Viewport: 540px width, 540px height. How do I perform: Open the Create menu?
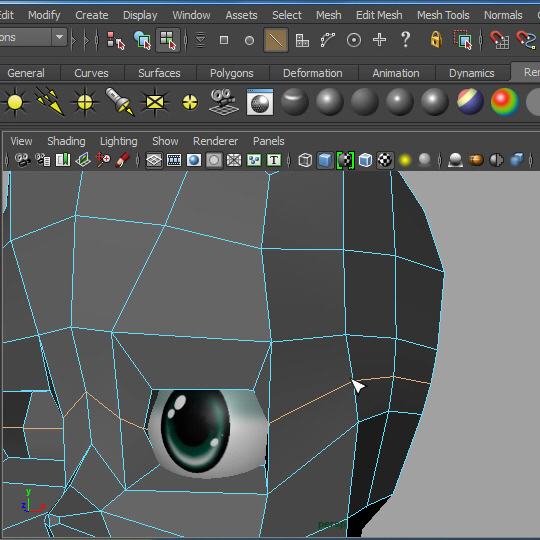[92, 15]
